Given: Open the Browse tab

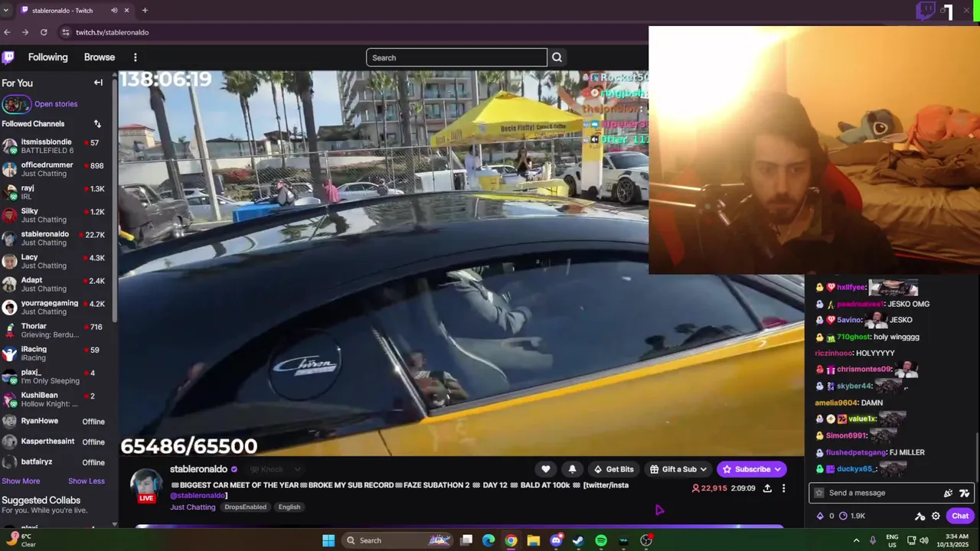Looking at the screenshot, I should click(x=100, y=57).
